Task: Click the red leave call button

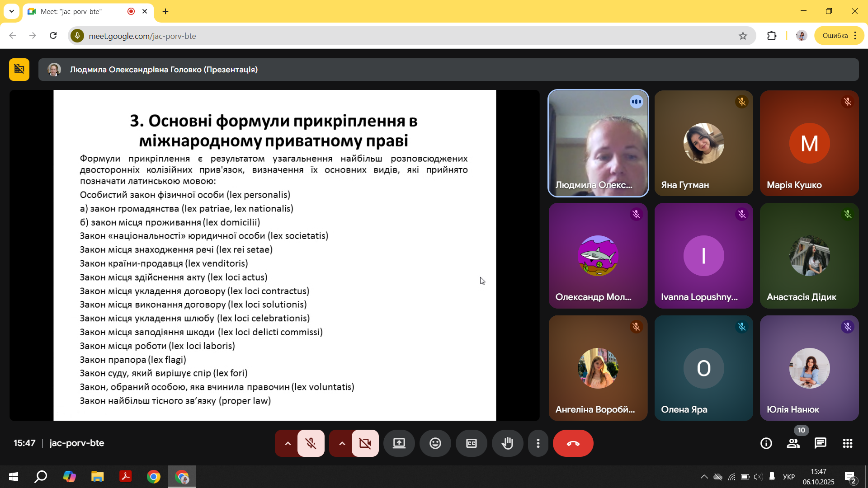Action: (573, 443)
